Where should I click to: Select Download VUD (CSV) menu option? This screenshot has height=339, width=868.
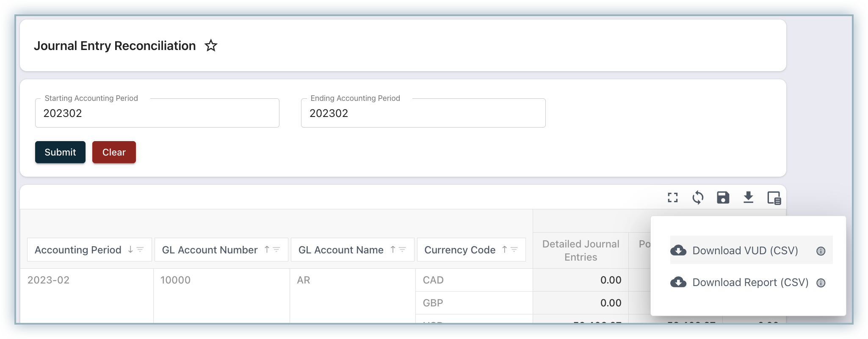[x=744, y=250]
